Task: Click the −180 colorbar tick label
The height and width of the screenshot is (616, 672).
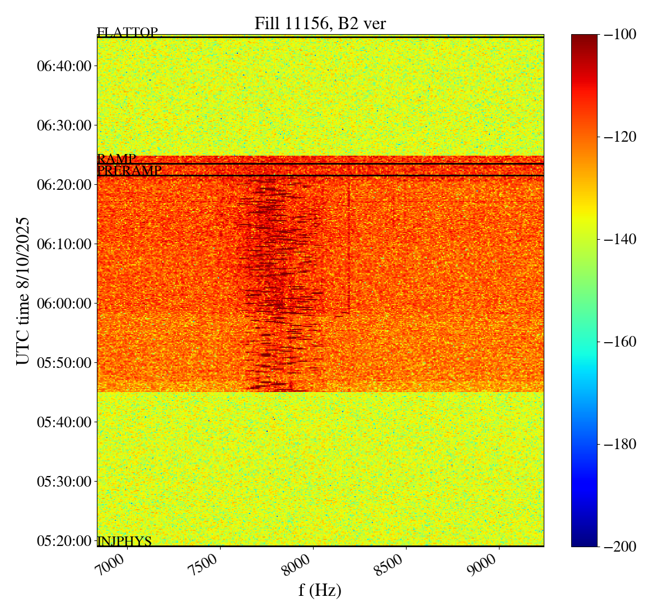Action: (620, 444)
